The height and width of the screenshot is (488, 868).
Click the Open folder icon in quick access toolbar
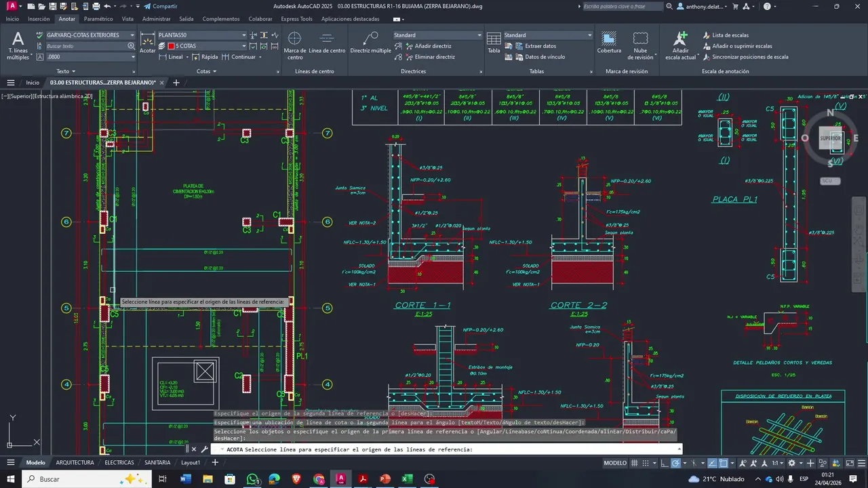[x=41, y=6]
